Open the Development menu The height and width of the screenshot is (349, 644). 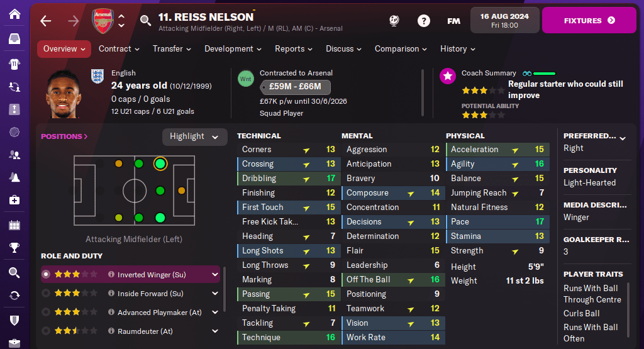(x=233, y=49)
